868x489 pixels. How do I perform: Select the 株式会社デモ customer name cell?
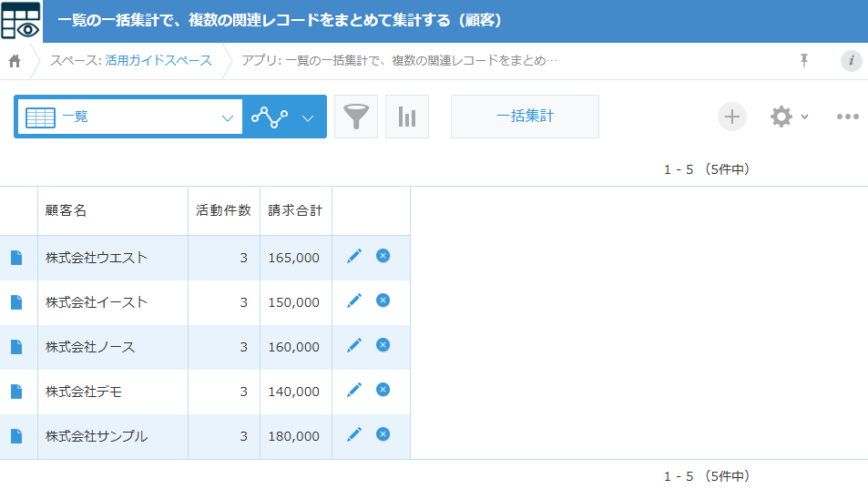pyautogui.click(x=113, y=392)
